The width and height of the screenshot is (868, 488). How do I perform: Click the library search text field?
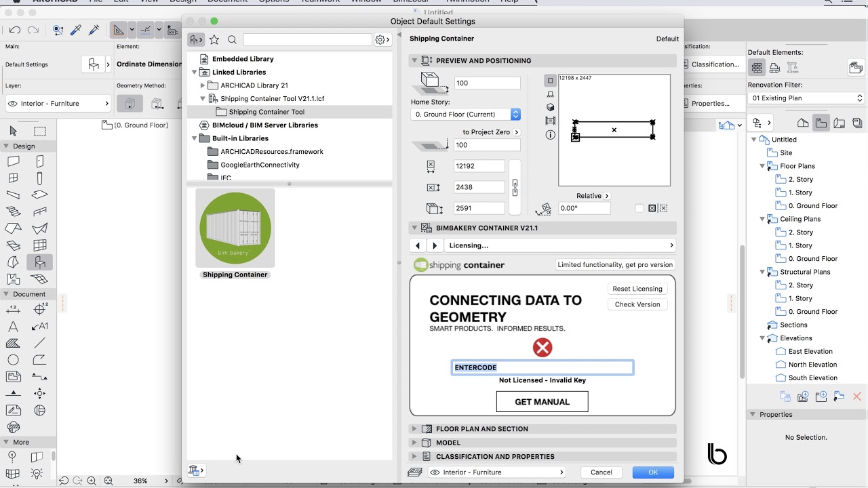pos(307,40)
